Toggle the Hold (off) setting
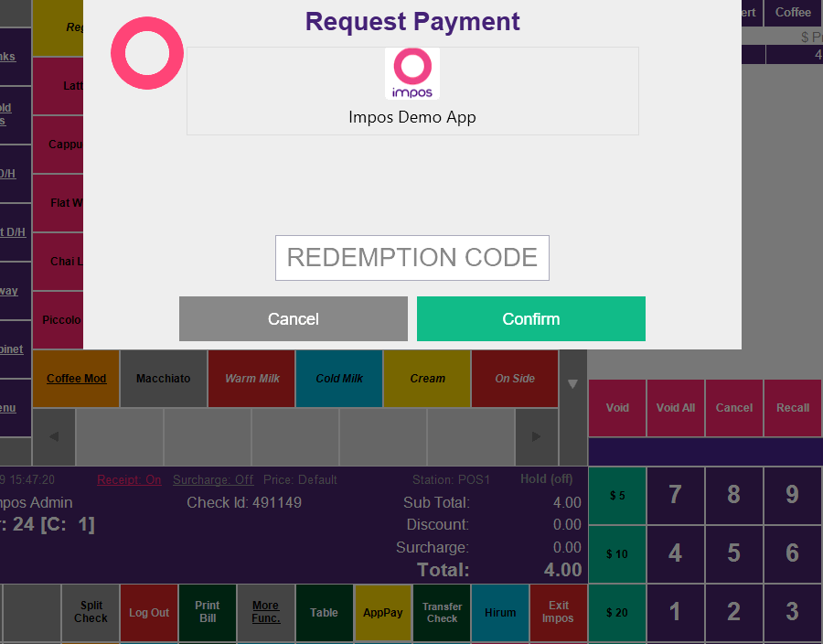The image size is (823, 644). [547, 478]
